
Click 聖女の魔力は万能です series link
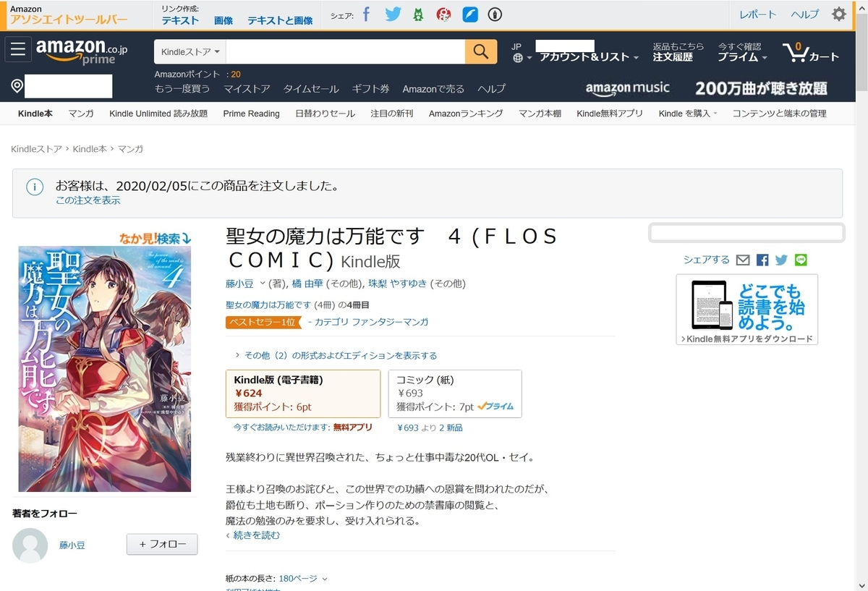tap(269, 305)
